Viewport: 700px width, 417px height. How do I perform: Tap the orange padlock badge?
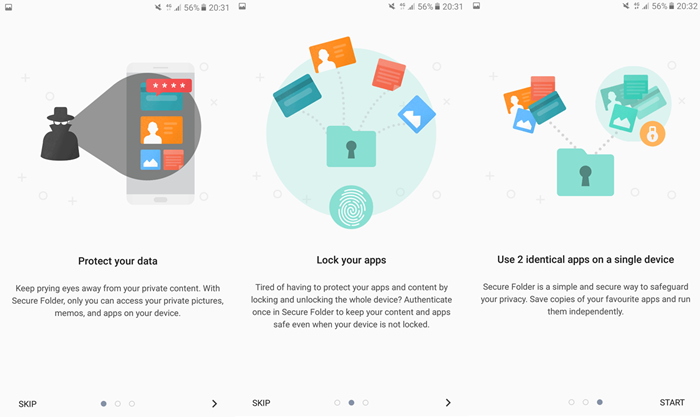[652, 133]
